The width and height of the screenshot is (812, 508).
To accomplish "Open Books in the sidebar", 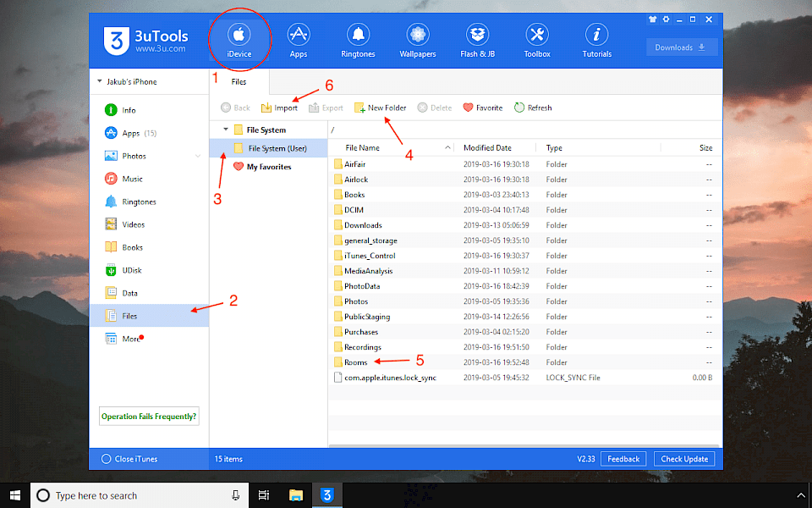I will click(149, 247).
